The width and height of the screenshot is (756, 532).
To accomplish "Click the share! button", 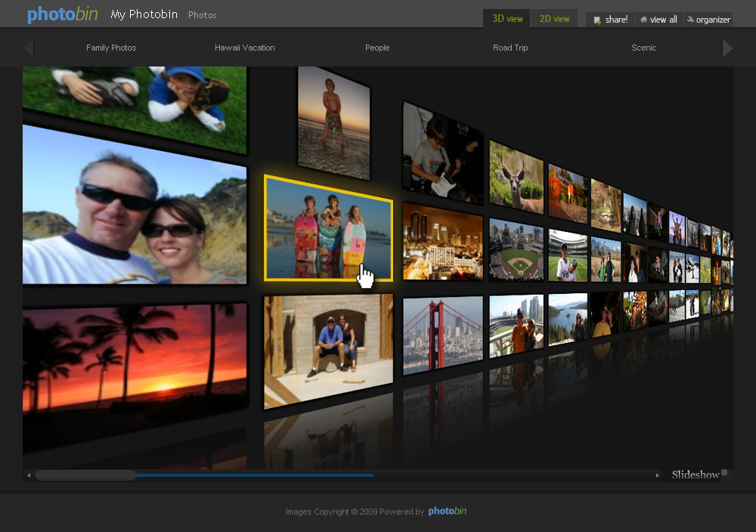I will 610,20.
